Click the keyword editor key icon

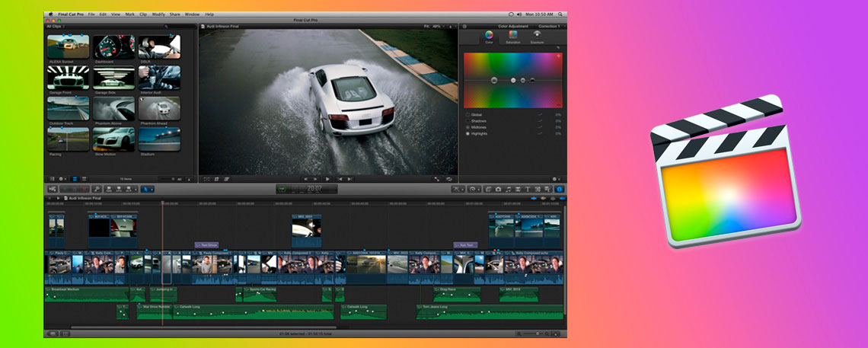97,189
